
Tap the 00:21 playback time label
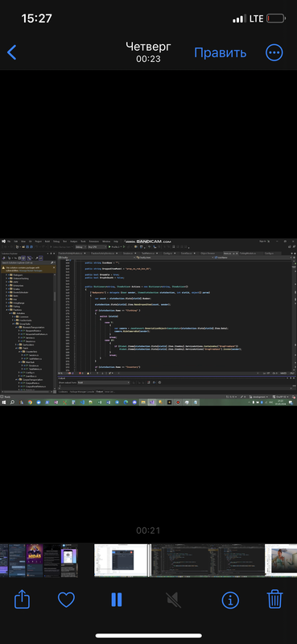tap(148, 530)
